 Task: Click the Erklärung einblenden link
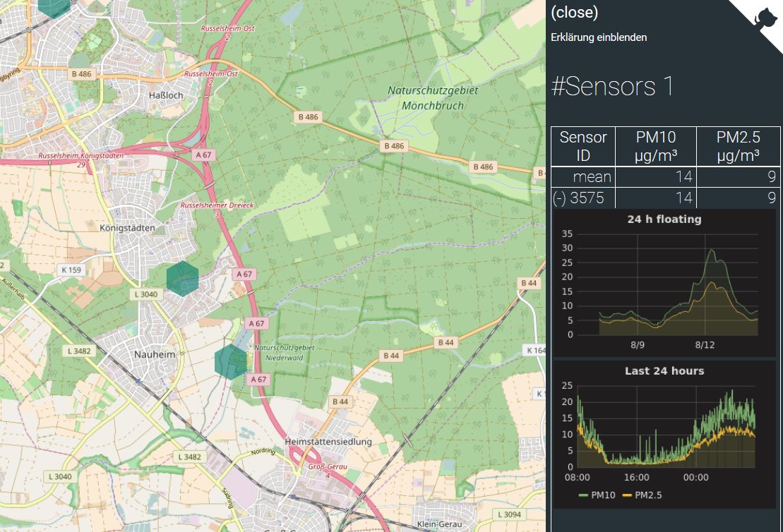click(x=598, y=37)
